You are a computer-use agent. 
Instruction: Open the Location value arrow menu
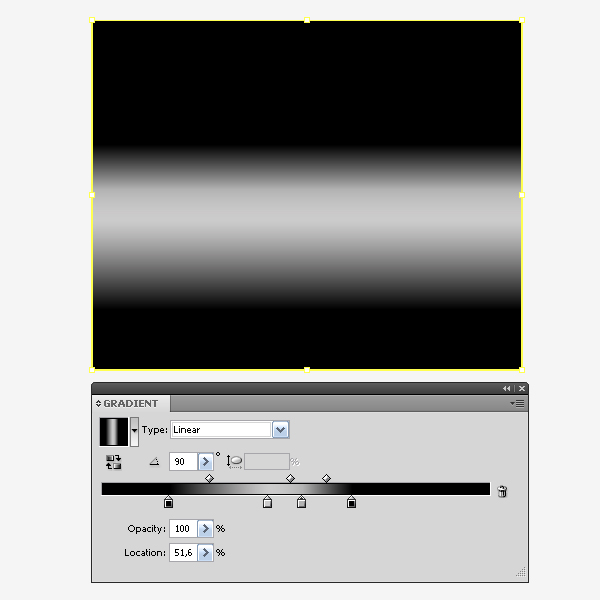click(x=205, y=553)
